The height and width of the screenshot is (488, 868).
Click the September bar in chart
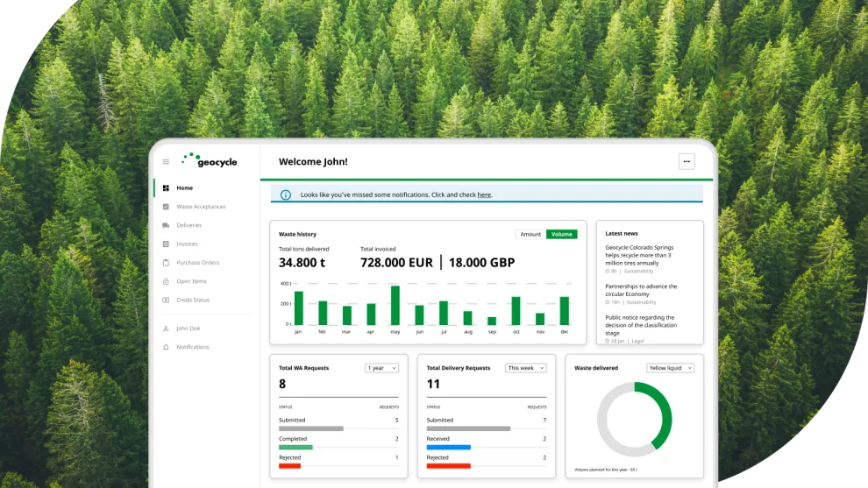[492, 321]
